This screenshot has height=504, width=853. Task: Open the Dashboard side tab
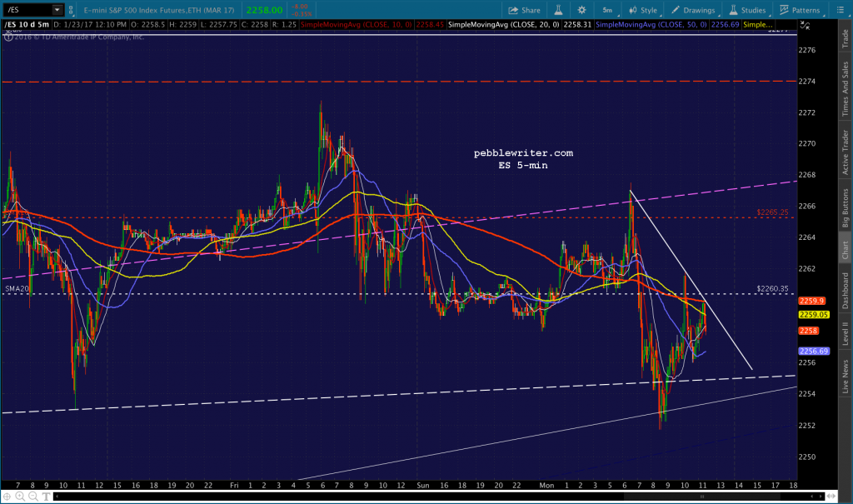[x=846, y=292]
